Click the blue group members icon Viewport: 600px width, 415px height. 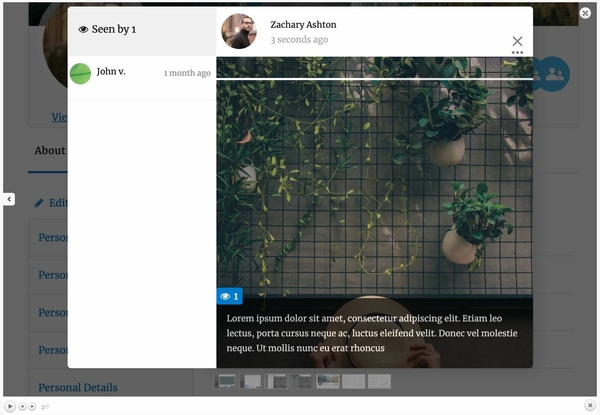(553, 74)
